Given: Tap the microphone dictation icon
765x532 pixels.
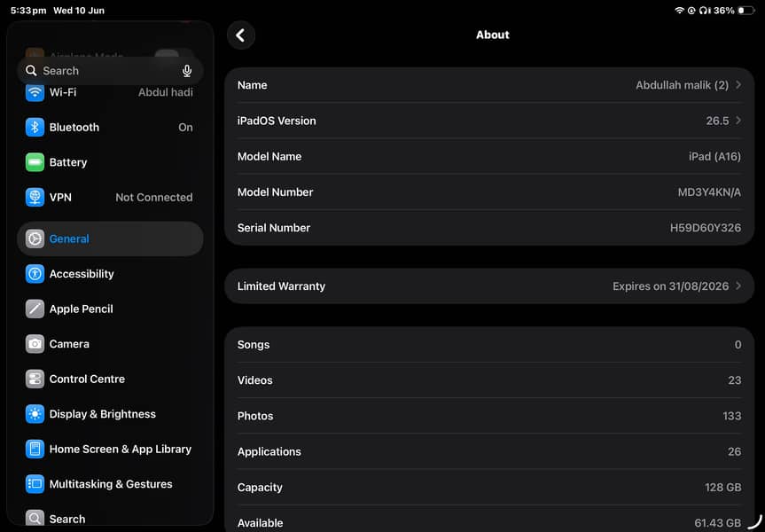Looking at the screenshot, I should point(187,71).
